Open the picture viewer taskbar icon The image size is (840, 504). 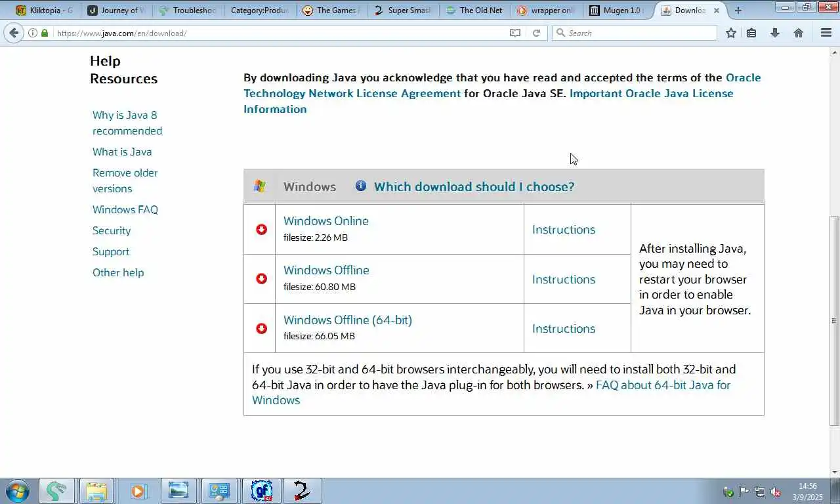(x=178, y=491)
